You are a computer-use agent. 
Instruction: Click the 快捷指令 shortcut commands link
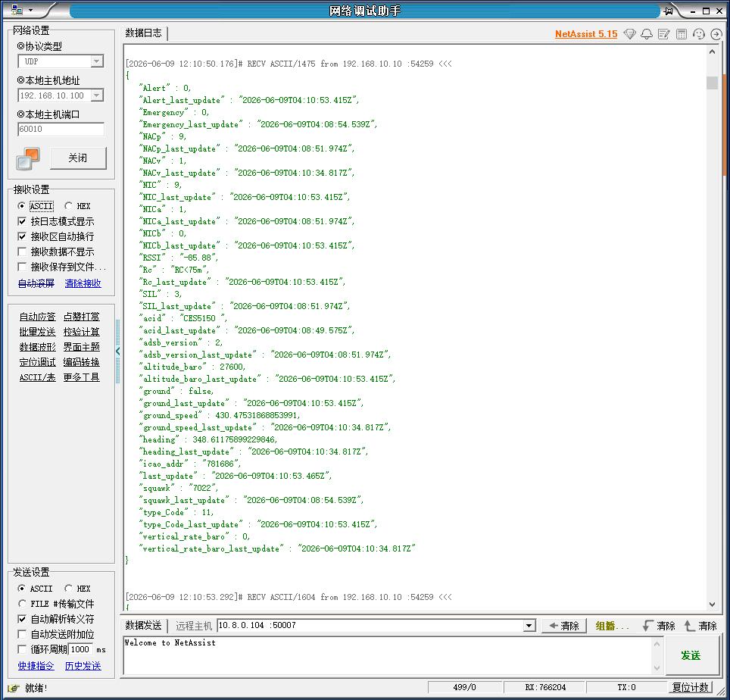coord(36,666)
